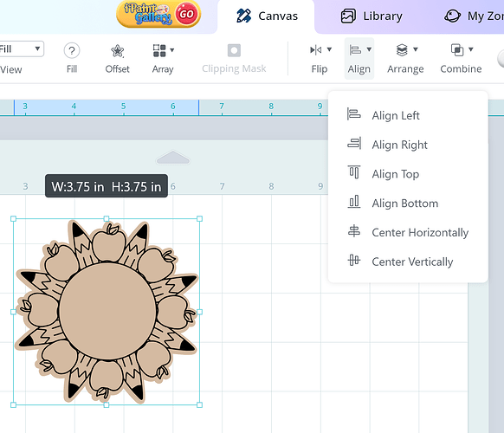Image resolution: width=504 pixels, height=433 pixels.
Task: Select the Clipping Mask icon
Action: pyautogui.click(x=234, y=50)
